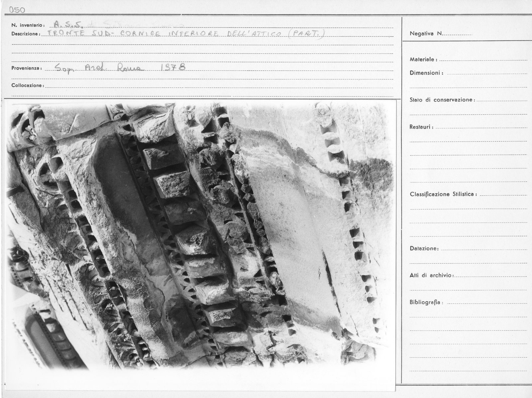Select the 'Atti di archivio' label
532x398 pixels.
[x=432, y=275]
